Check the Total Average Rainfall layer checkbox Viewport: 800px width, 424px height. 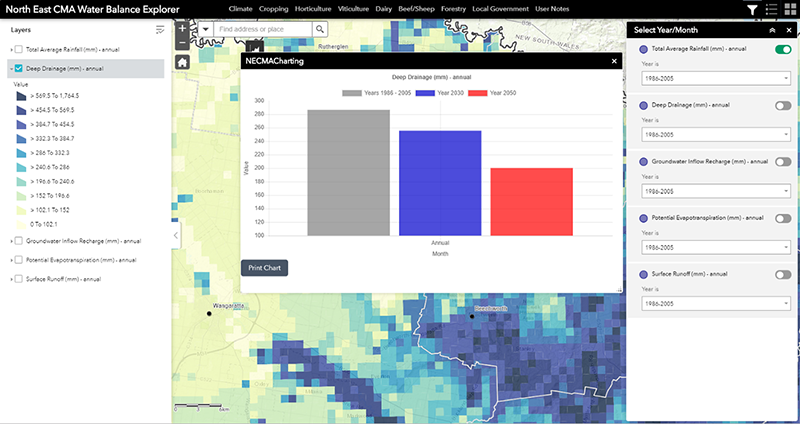click(20, 48)
